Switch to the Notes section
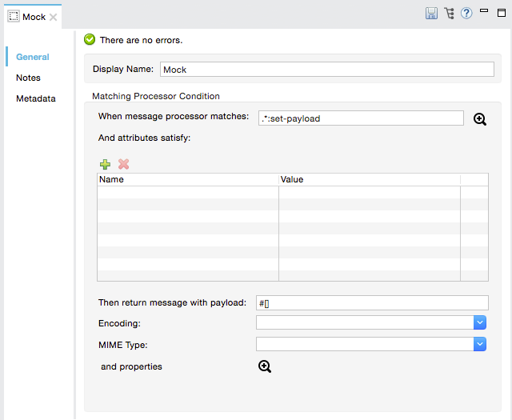The image size is (512, 420). coord(28,78)
